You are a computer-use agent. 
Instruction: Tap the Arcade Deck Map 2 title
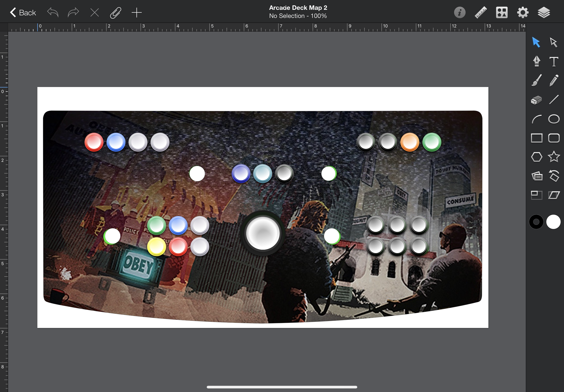tap(298, 8)
